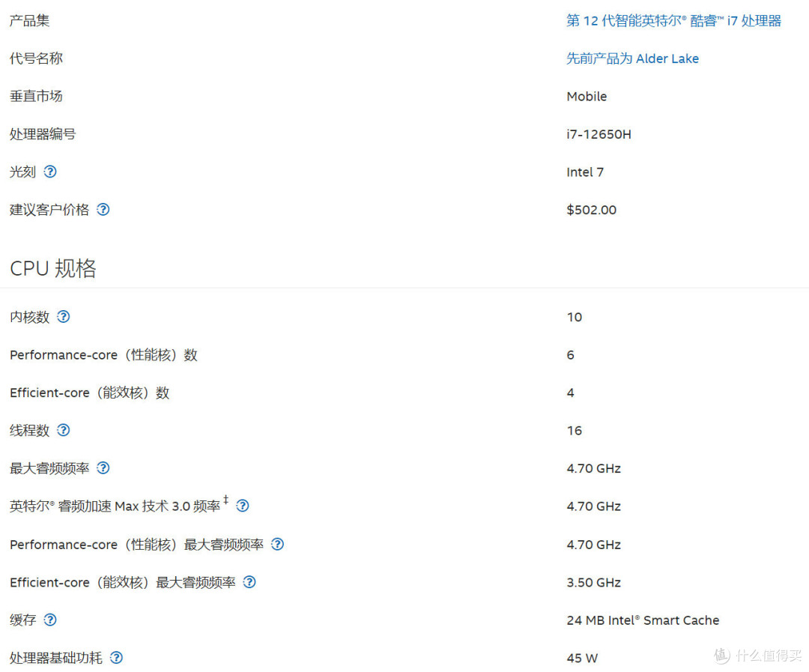
Task: Click the 3.50 GHz Efficient-core frequency value
Action: [x=593, y=582]
